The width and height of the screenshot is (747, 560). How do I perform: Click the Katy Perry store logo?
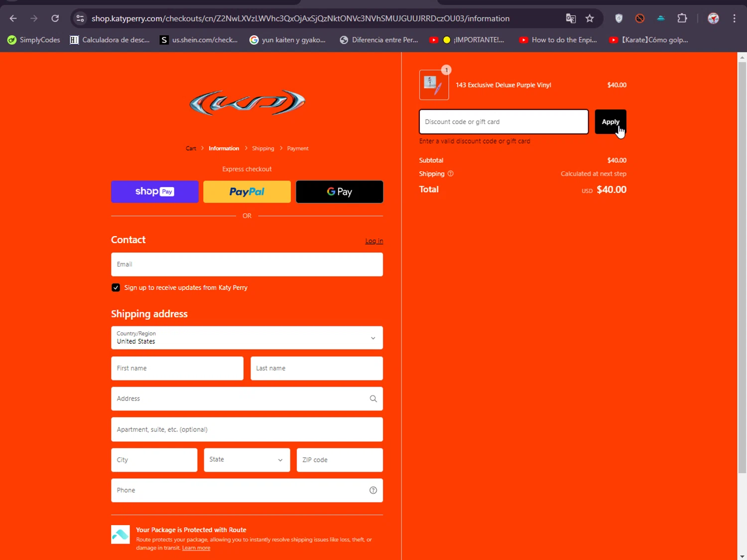[247, 103]
